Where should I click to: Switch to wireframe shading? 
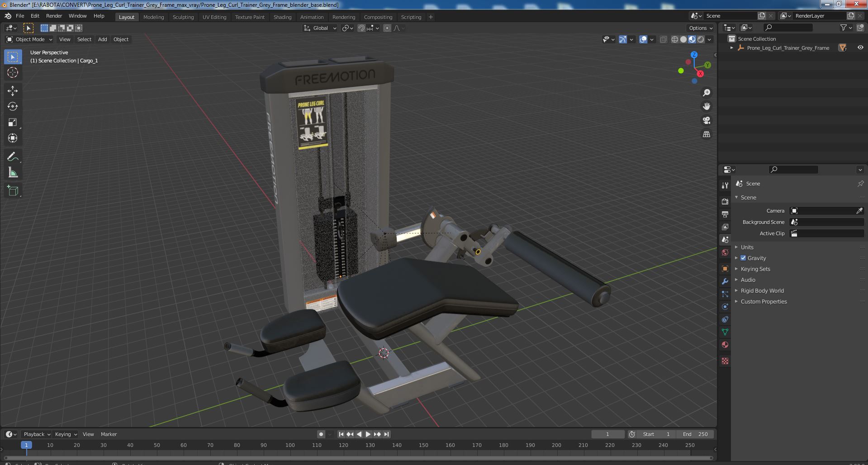click(674, 39)
